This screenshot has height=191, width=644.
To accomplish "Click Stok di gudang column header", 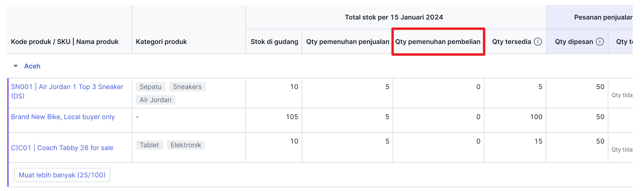I will click(x=274, y=42).
